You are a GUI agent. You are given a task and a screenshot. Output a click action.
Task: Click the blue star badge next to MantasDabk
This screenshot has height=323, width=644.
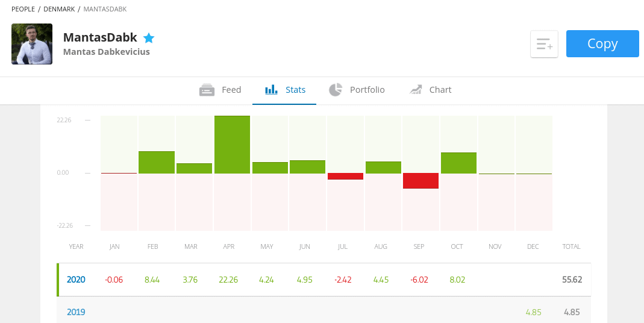149,38
